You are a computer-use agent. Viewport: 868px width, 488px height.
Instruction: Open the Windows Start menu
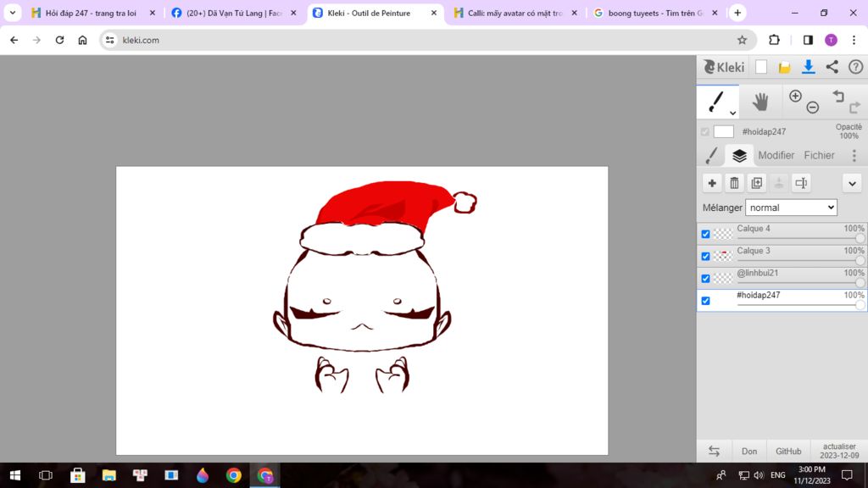pos(15,475)
